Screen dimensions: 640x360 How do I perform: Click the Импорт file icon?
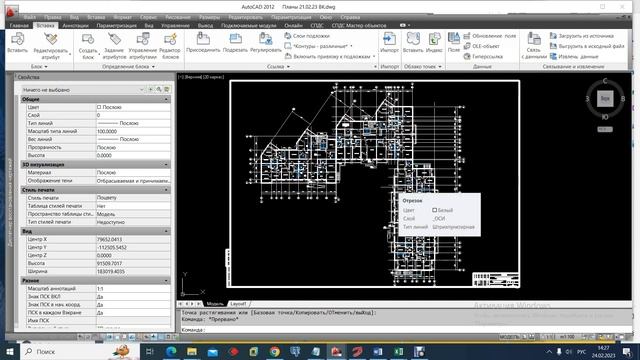(389, 39)
